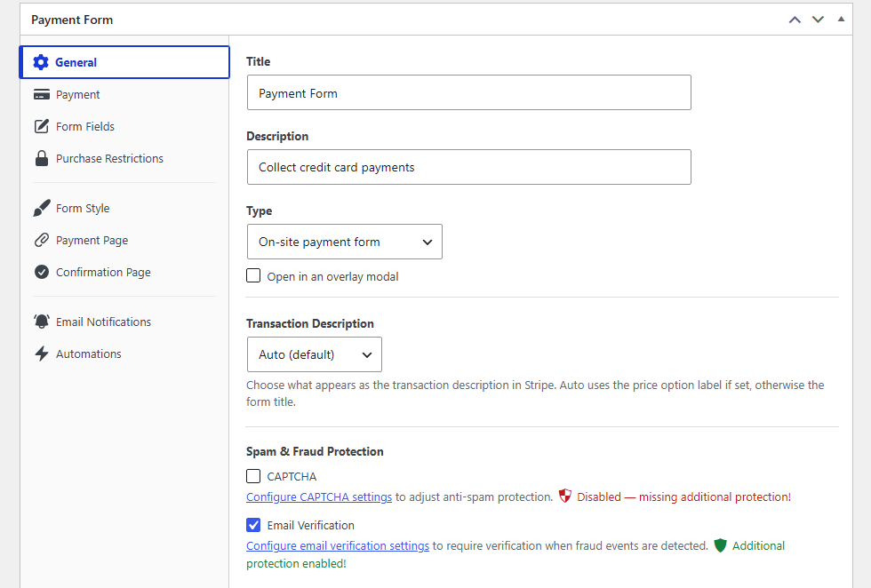Click the Automations lightning bolt icon
The height and width of the screenshot is (588, 871).
coord(42,354)
